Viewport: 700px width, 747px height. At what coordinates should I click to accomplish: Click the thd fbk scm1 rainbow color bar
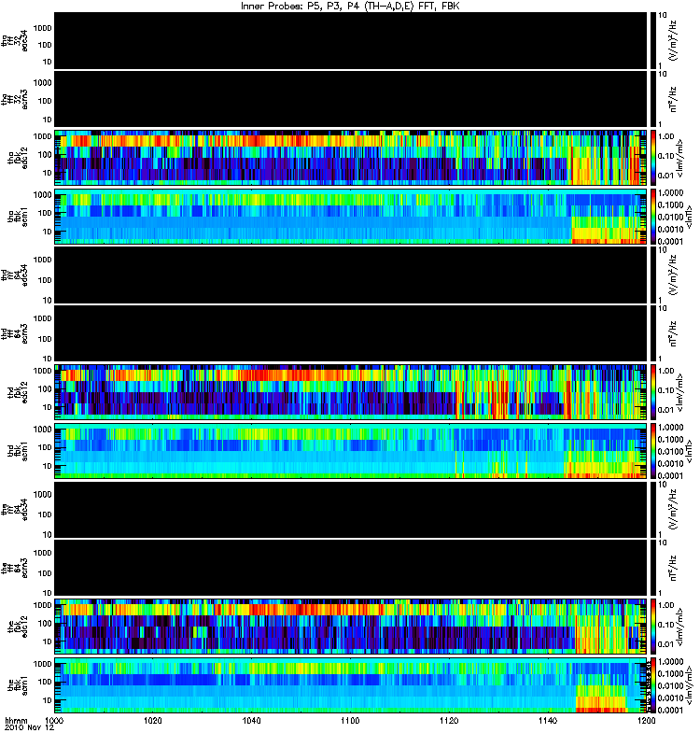[653, 451]
